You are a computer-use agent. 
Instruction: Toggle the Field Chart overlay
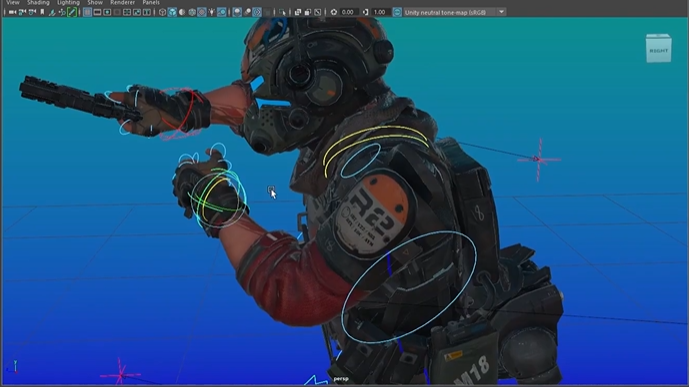[127, 12]
